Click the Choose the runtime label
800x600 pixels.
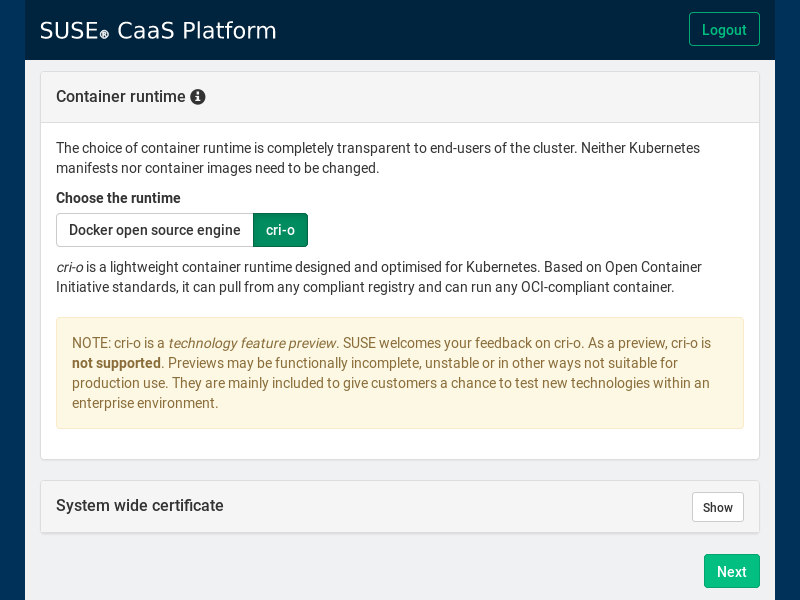[x=118, y=198]
